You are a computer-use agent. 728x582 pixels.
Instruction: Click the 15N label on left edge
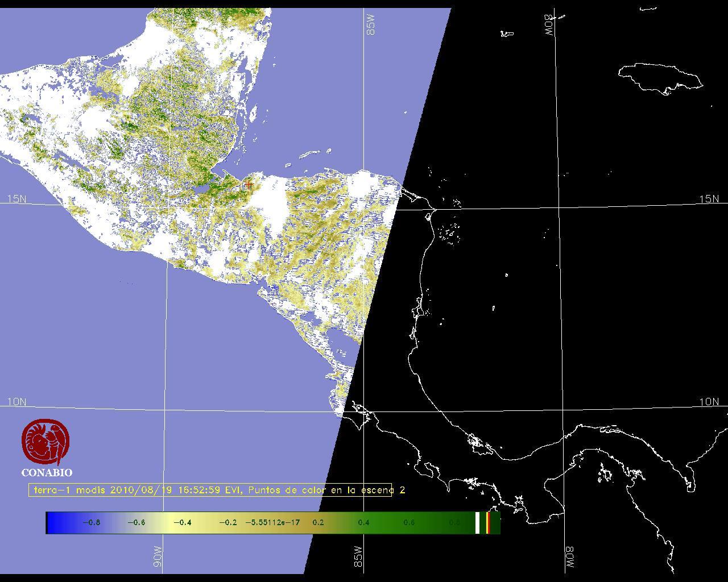point(16,199)
